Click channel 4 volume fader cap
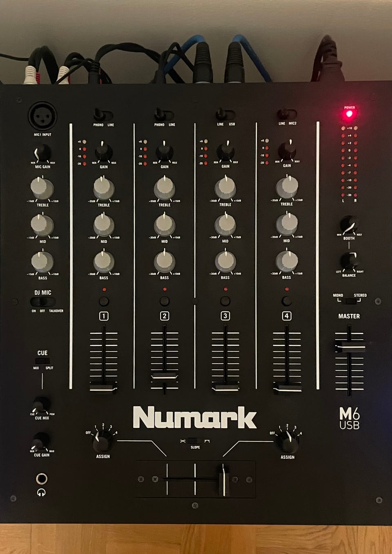392x554 pixels. coord(287,387)
